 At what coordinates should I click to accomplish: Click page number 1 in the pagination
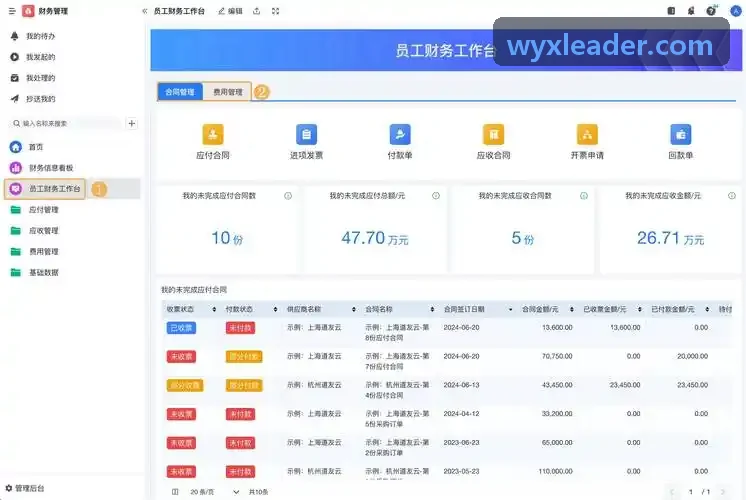(x=690, y=492)
